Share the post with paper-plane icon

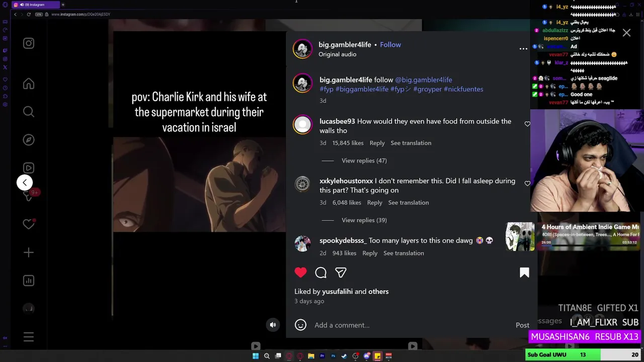click(341, 273)
